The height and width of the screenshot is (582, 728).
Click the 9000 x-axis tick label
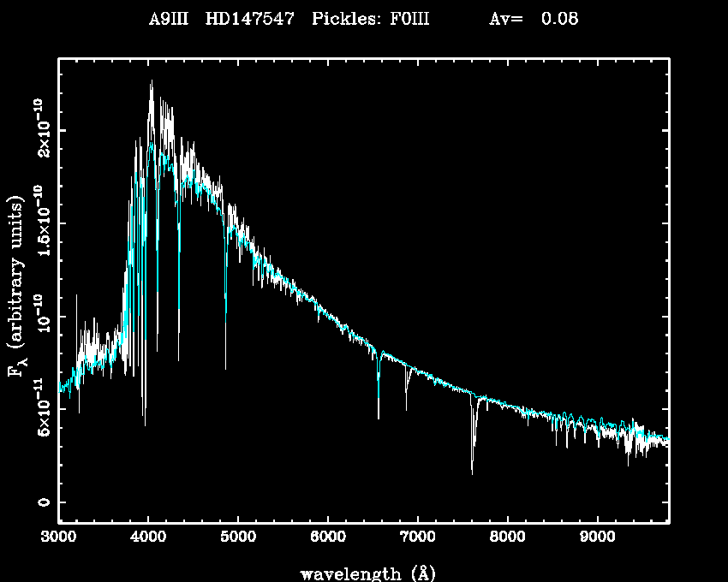(x=596, y=538)
